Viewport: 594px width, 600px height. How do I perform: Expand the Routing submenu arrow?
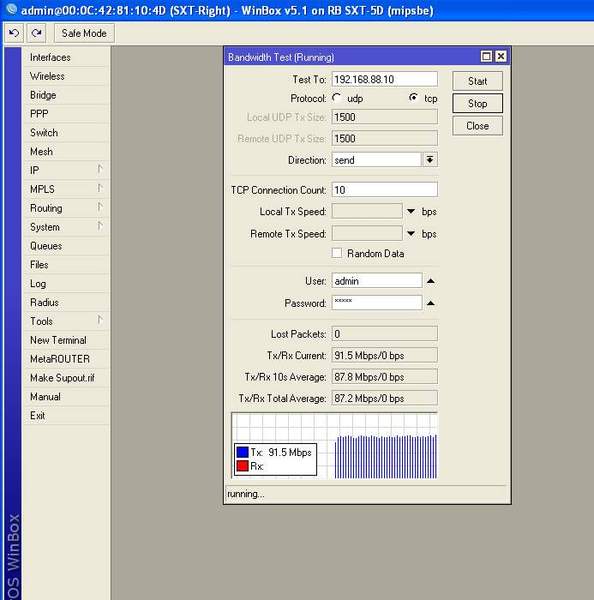[100, 207]
